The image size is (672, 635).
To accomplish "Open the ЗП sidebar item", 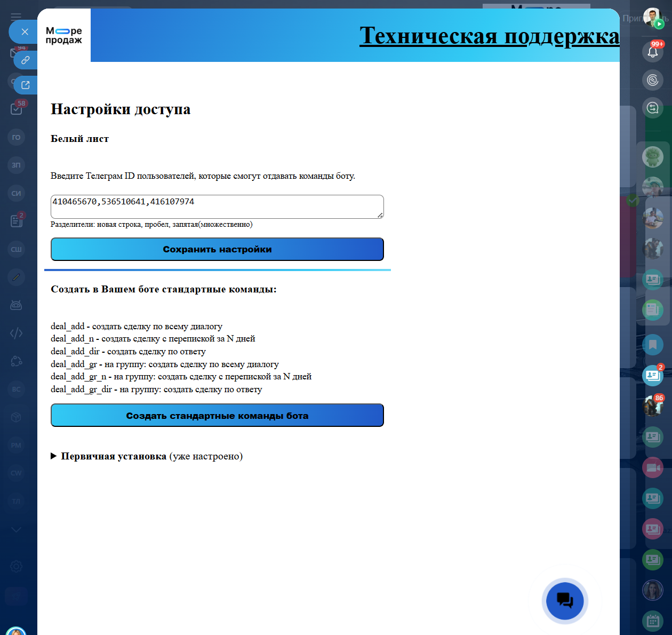I will click(17, 165).
